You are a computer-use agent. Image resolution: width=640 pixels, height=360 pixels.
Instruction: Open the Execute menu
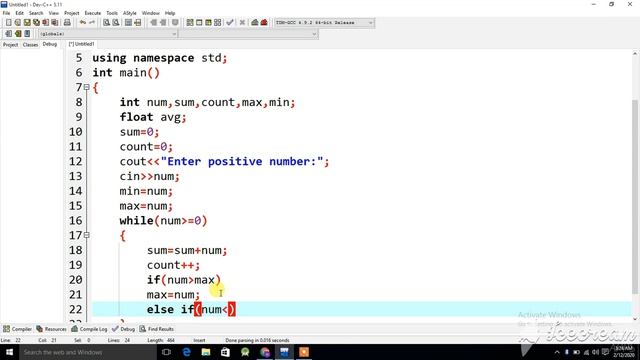[x=93, y=13]
